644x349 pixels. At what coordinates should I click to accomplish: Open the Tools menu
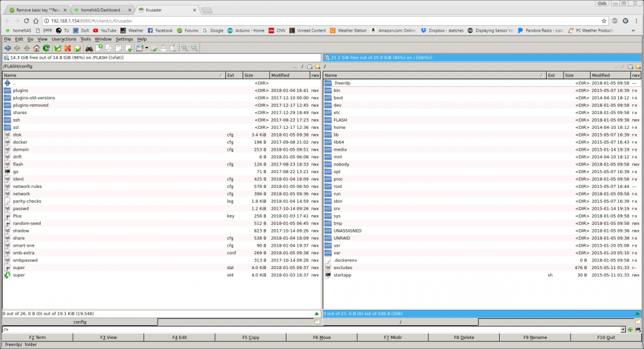(86, 39)
